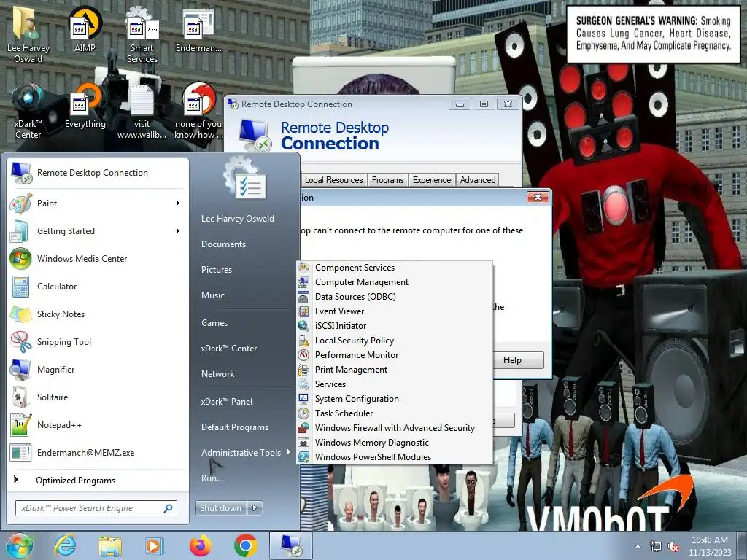Screen dimensions: 747x560
Task: Click the xDark Power Search Engine box
Action: coord(96,508)
